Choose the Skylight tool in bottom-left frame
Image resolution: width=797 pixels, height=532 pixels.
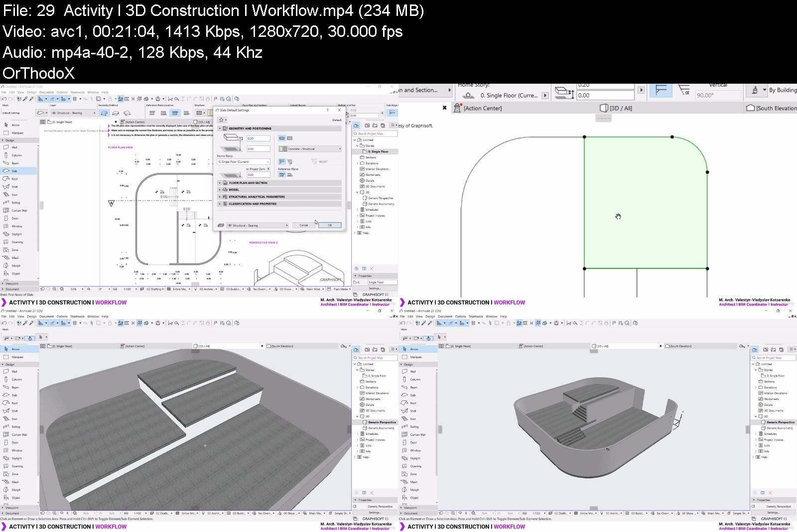click(x=17, y=458)
